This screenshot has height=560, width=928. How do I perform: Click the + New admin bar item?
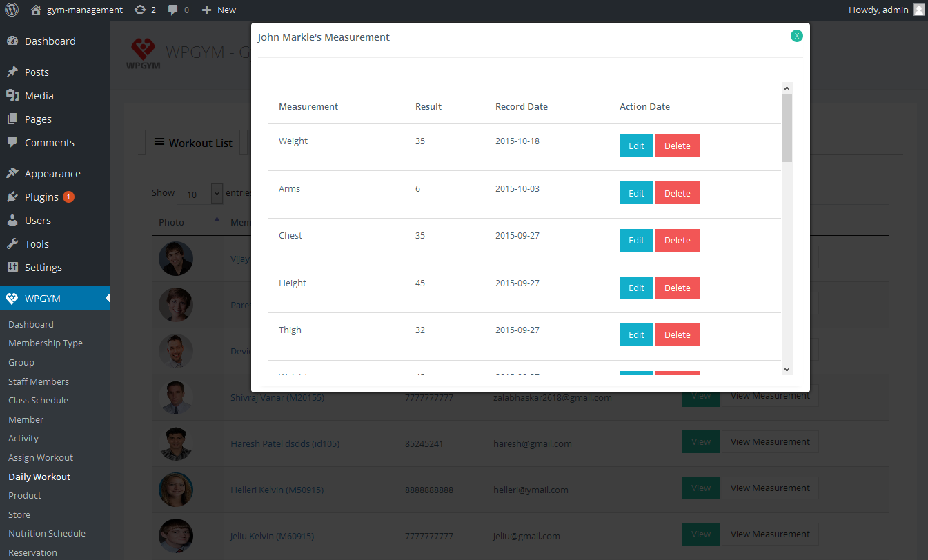tap(219, 10)
